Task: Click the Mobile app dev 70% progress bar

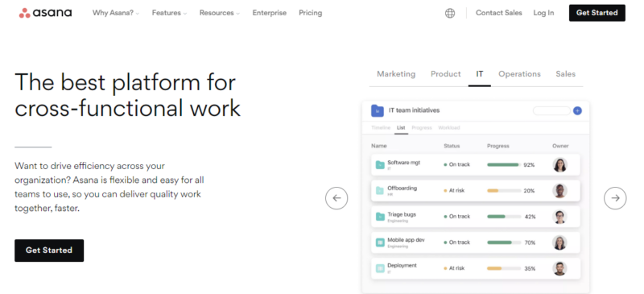Action: click(x=504, y=242)
